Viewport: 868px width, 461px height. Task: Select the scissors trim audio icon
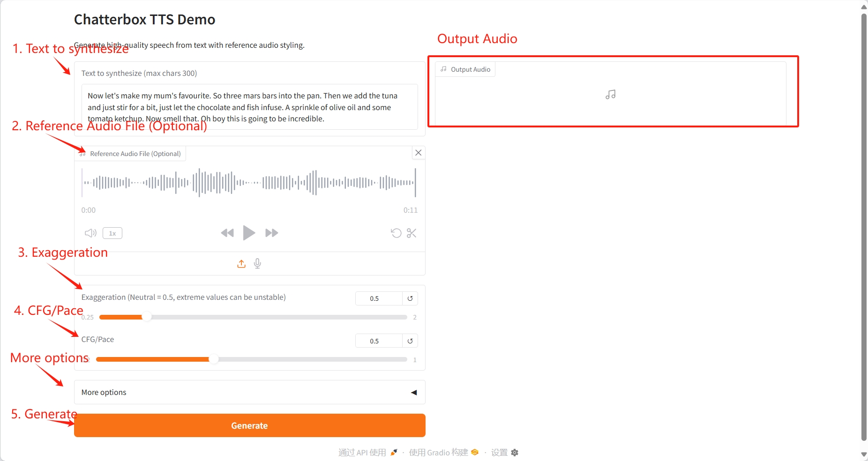point(412,233)
